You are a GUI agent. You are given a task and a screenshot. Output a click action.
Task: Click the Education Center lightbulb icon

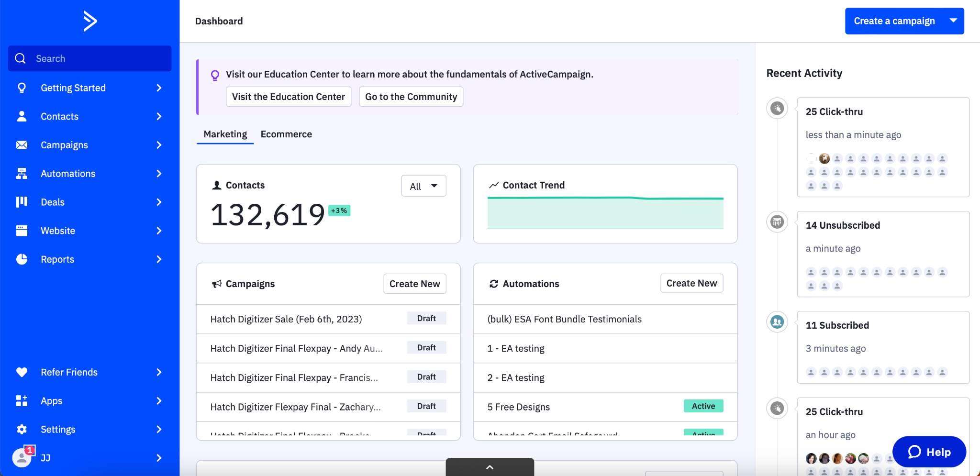[x=215, y=75]
